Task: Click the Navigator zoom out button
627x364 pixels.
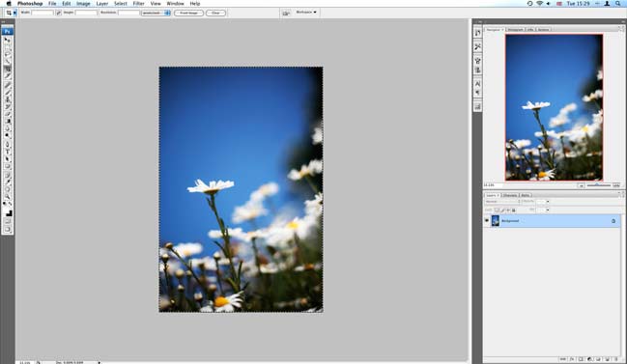Action: [x=582, y=185]
